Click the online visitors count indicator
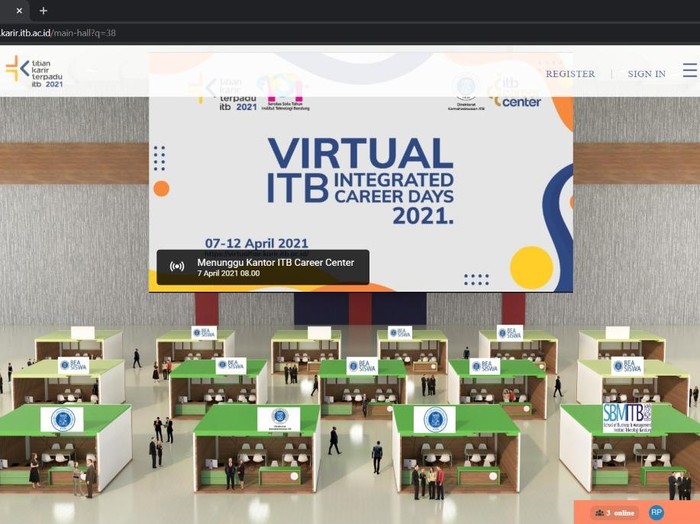This screenshot has height=524, width=700. (614, 513)
